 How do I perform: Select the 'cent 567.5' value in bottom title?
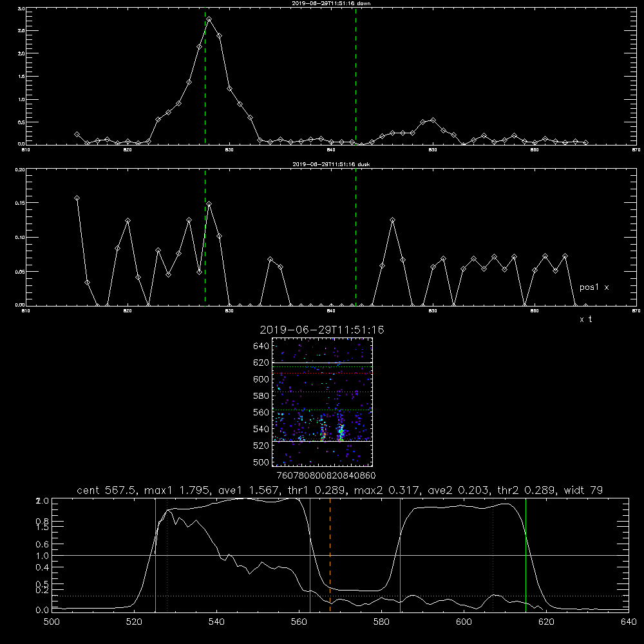[x=107, y=490]
